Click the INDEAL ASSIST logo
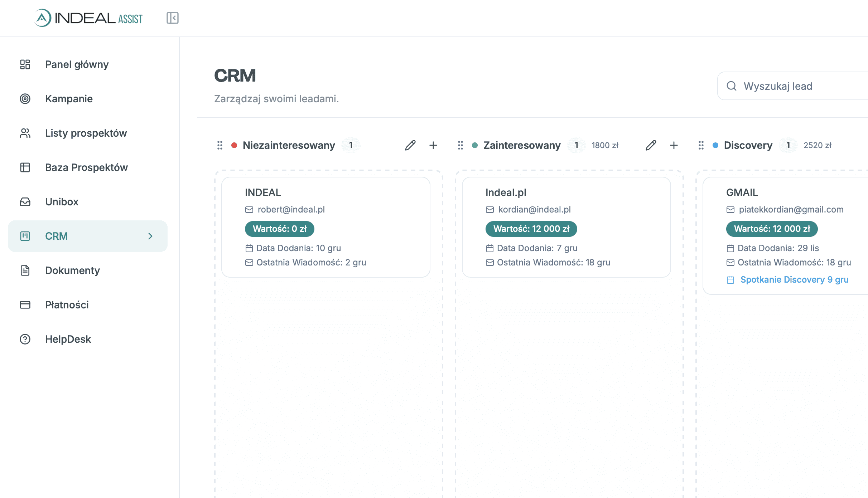The height and width of the screenshot is (498, 868). point(89,18)
